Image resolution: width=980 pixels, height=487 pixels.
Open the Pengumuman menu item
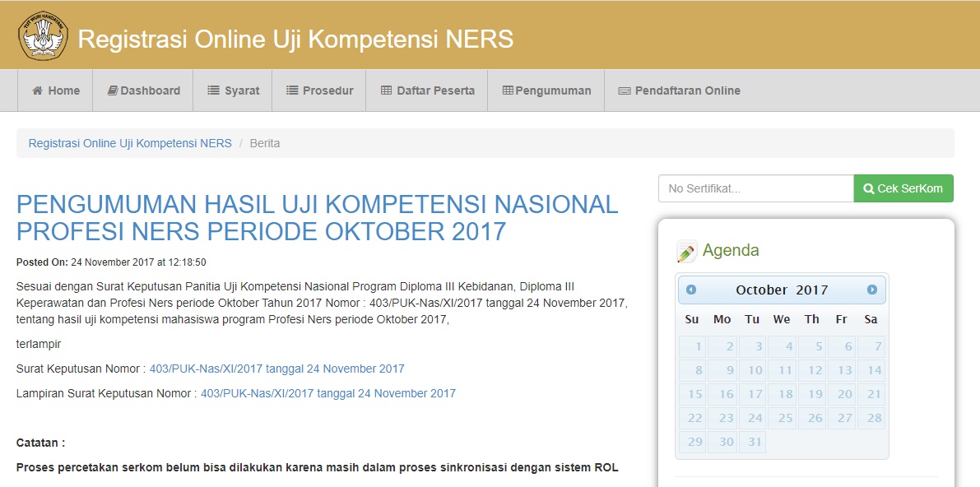click(545, 90)
